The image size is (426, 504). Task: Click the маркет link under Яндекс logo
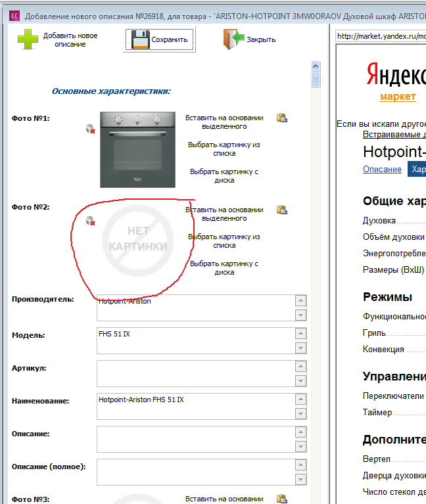[398, 97]
